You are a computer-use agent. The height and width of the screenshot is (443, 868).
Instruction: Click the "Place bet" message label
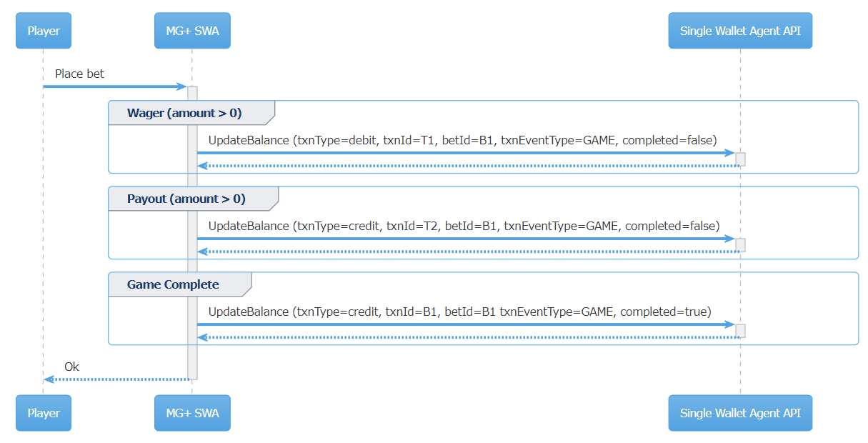click(79, 74)
